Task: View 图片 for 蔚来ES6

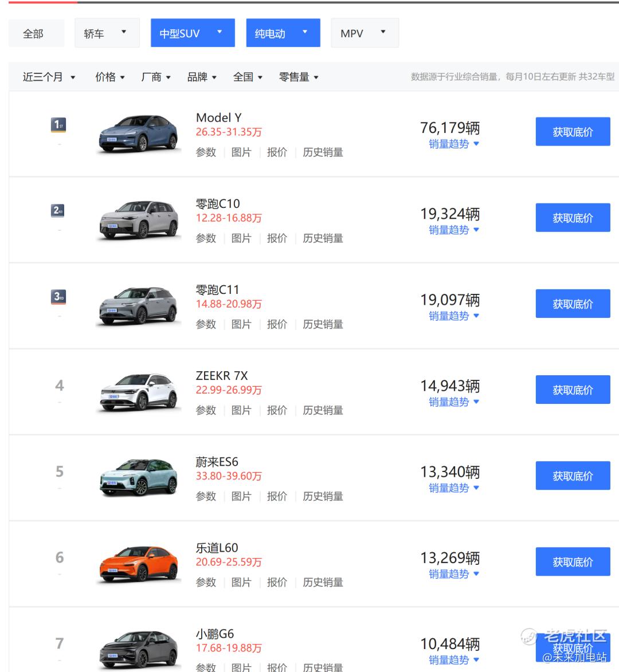Action: (241, 497)
